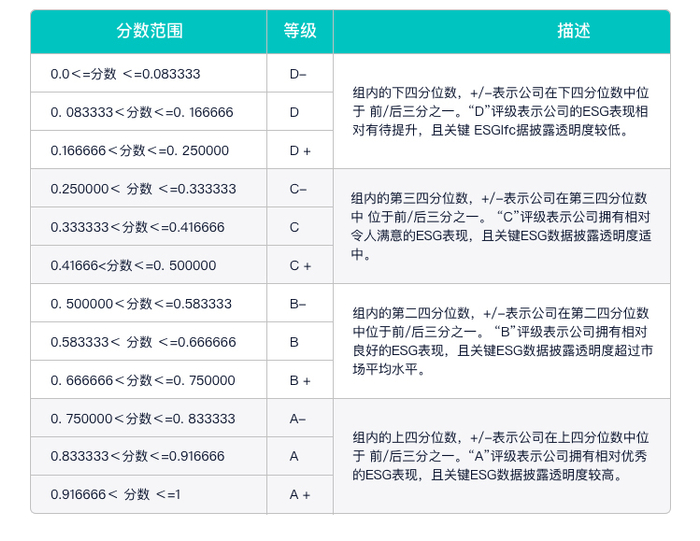Select the cell 0.500000<分数<=0.583333

point(149,304)
